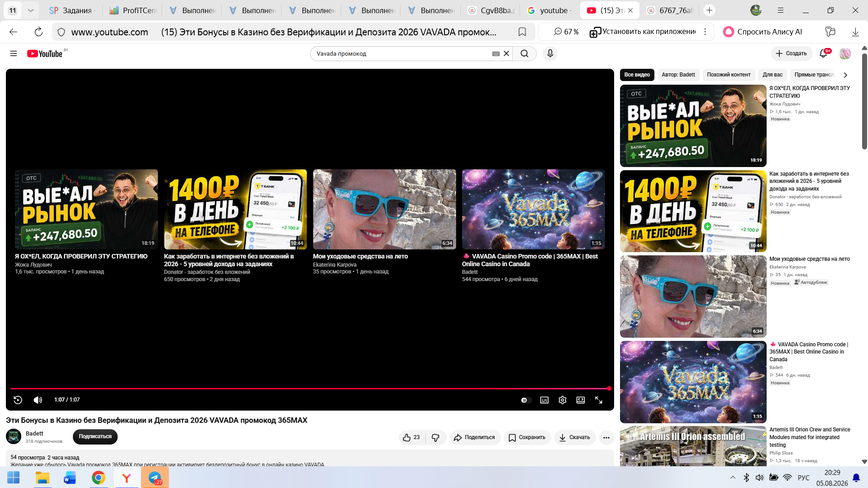This screenshot has width=868, height=488.
Task: Open the reviews counter 67 %
Action: point(566,32)
